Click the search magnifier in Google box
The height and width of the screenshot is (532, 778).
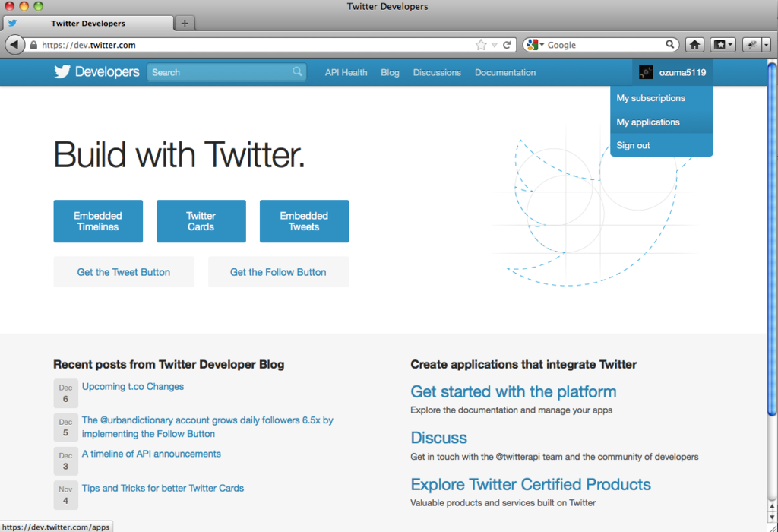coord(670,44)
